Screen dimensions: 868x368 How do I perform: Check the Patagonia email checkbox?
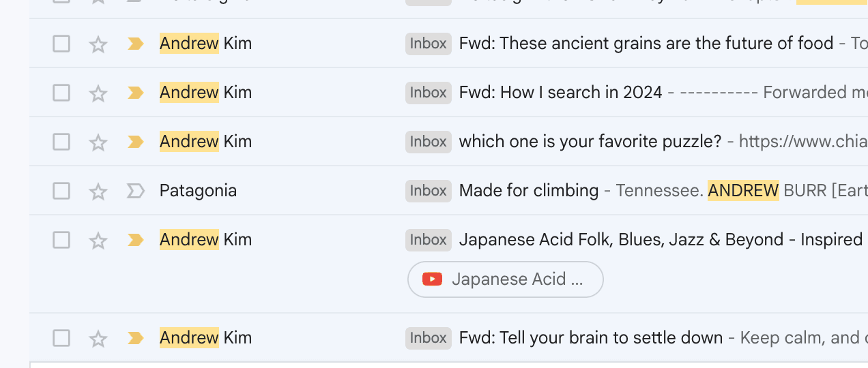click(x=61, y=191)
